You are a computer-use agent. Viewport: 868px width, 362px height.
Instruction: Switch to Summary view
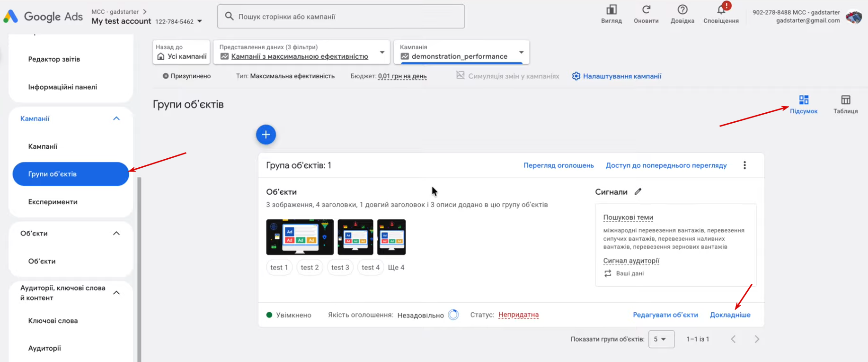coord(803,104)
